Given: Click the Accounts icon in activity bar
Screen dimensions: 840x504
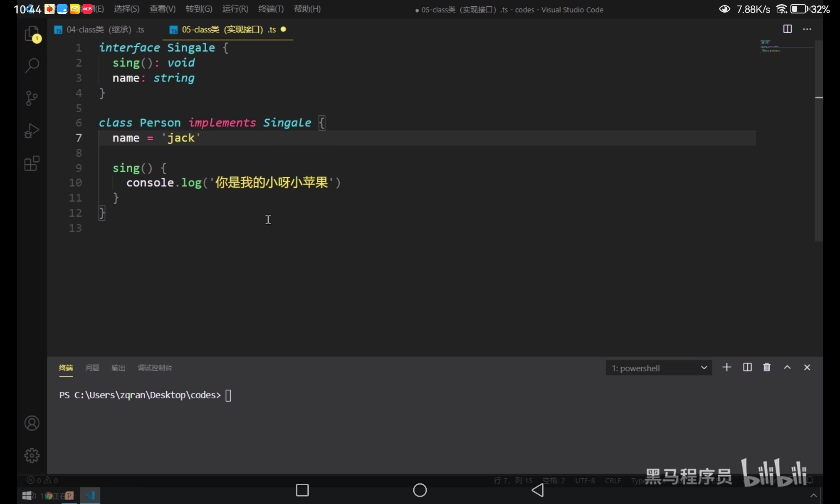Looking at the screenshot, I should [32, 423].
